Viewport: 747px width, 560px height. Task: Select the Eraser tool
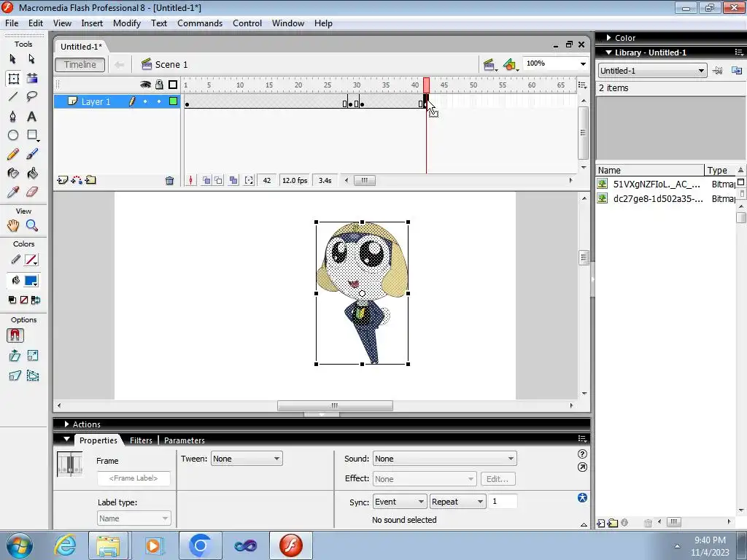click(32, 192)
